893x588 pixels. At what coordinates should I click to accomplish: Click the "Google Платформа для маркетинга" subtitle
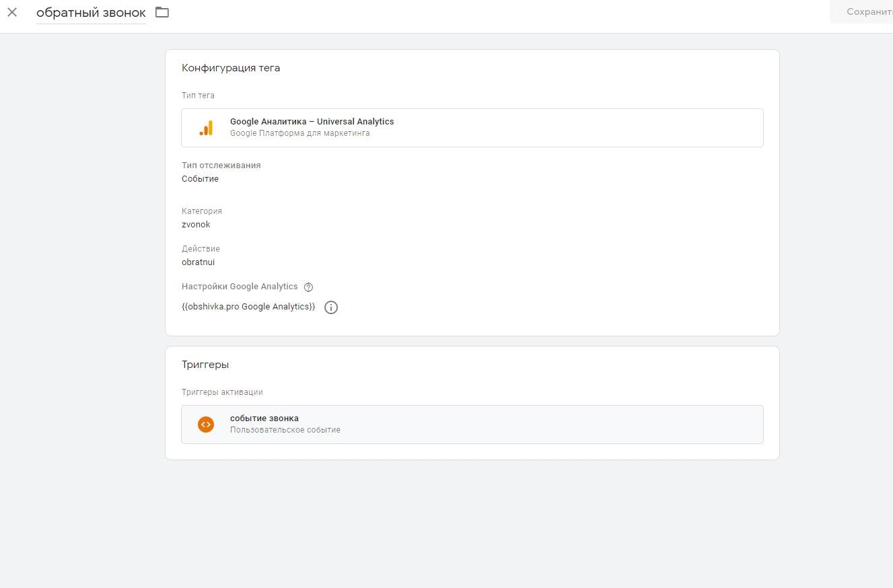(x=300, y=133)
